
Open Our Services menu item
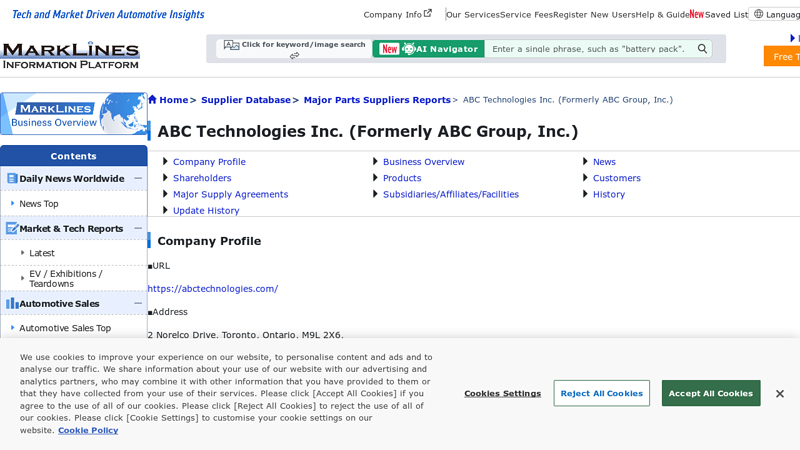click(473, 15)
